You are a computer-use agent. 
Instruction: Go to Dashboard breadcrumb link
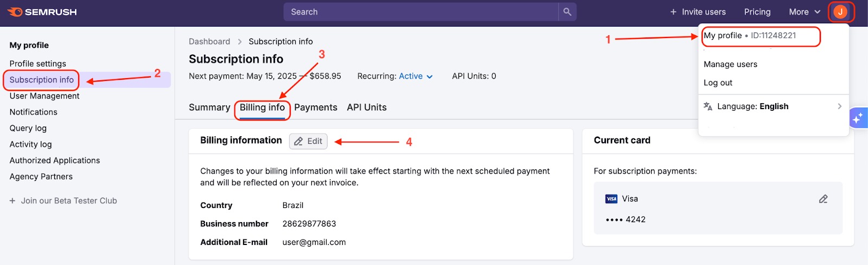point(209,42)
